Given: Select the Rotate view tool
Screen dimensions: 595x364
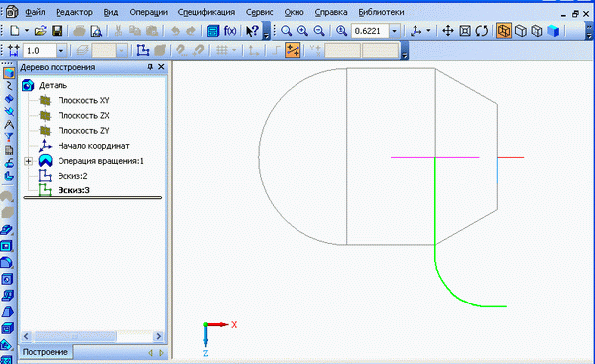Looking at the screenshot, I should tap(482, 31).
